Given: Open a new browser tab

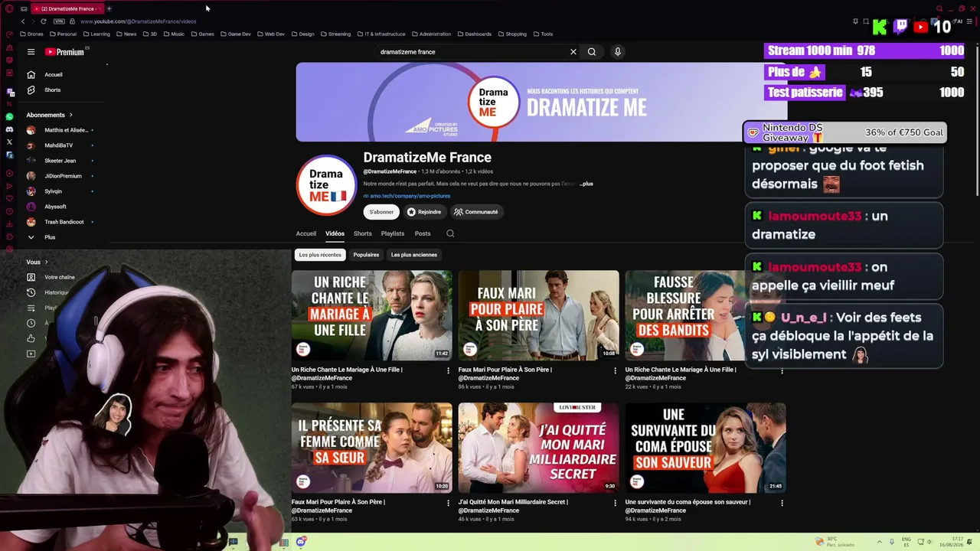Looking at the screenshot, I should click(109, 8).
